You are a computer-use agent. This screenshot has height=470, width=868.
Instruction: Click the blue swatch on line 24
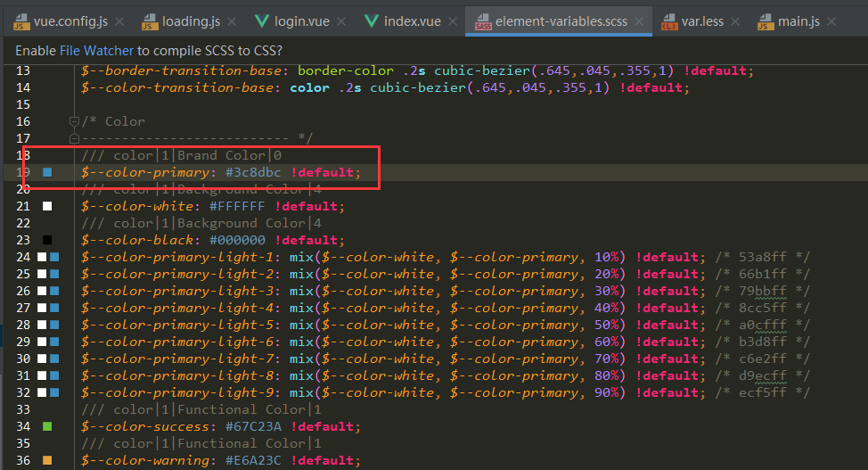54,257
